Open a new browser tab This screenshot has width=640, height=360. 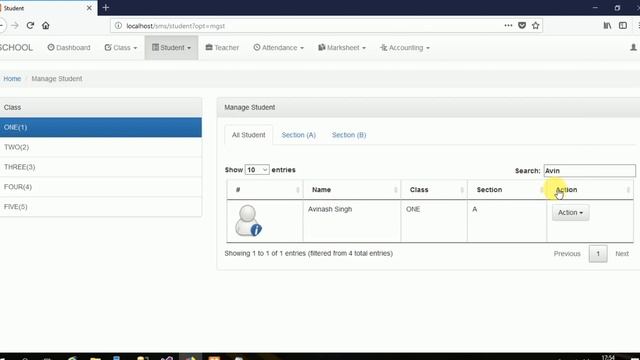point(106,8)
